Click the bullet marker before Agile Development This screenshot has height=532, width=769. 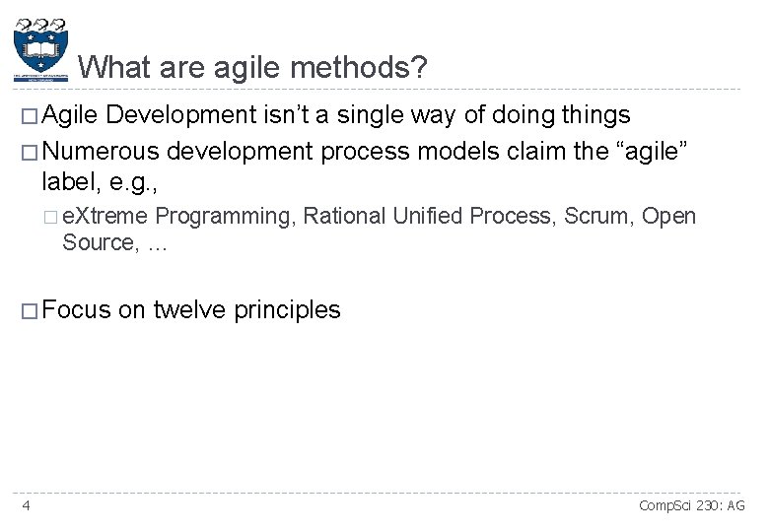click(30, 116)
